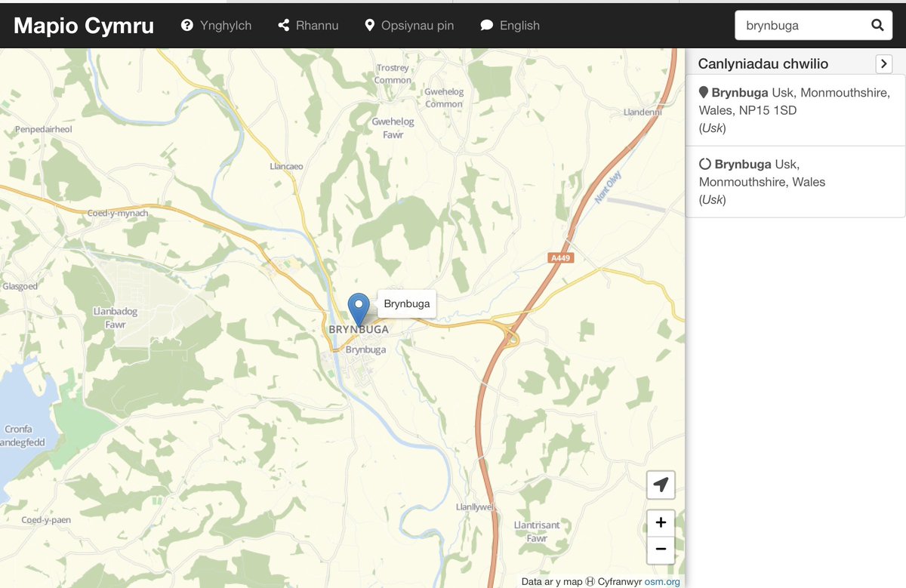This screenshot has height=588, width=906.
Task: Click the blue Brynbuga map pin
Action: click(x=359, y=309)
